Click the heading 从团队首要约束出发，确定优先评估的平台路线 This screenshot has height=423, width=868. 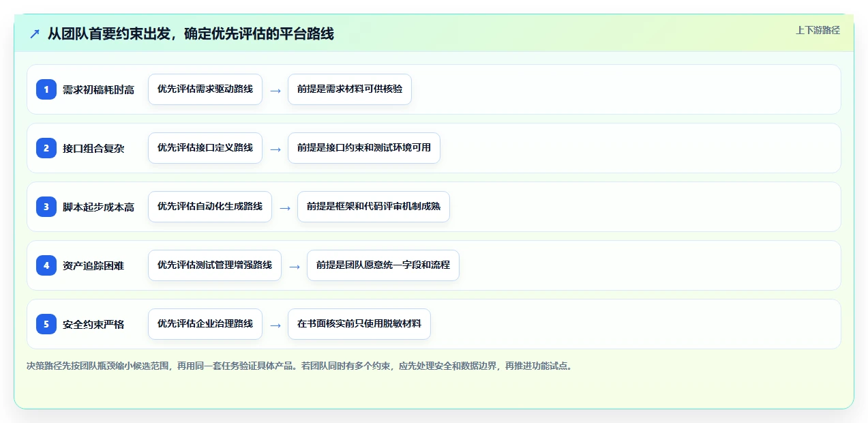tap(190, 33)
